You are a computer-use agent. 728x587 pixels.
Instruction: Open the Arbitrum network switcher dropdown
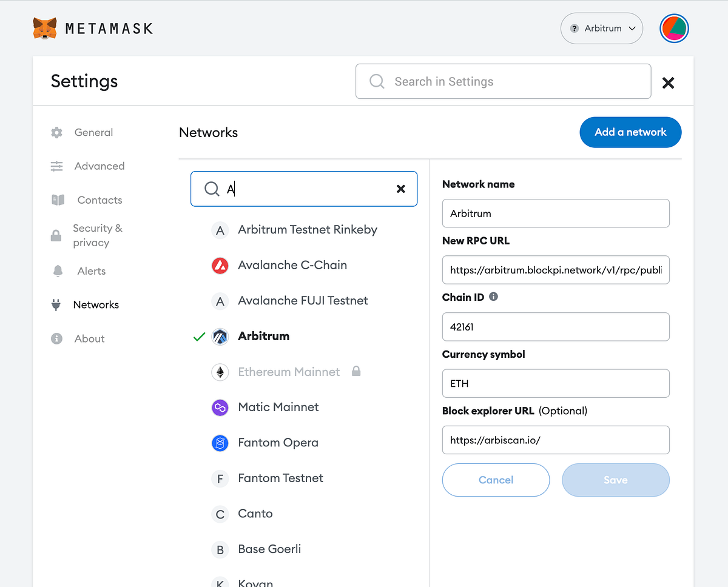coord(601,28)
